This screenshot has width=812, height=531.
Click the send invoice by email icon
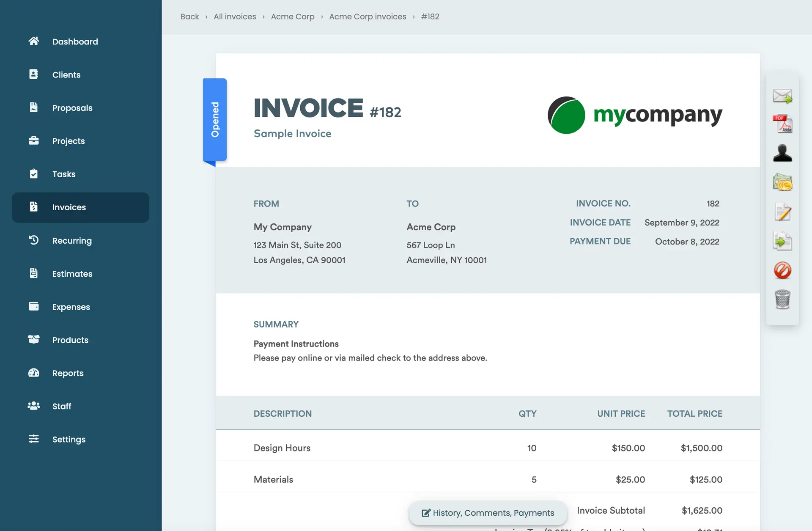[782, 96]
